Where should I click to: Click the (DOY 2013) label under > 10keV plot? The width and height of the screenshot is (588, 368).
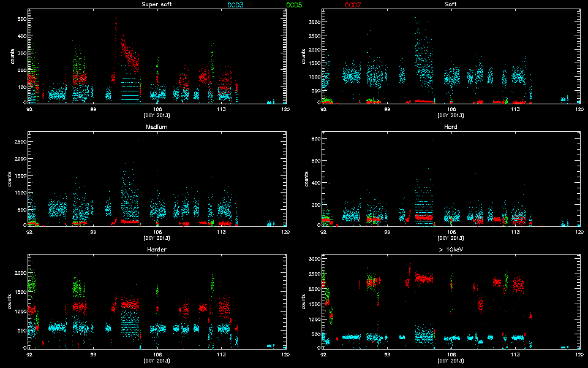[450, 360]
